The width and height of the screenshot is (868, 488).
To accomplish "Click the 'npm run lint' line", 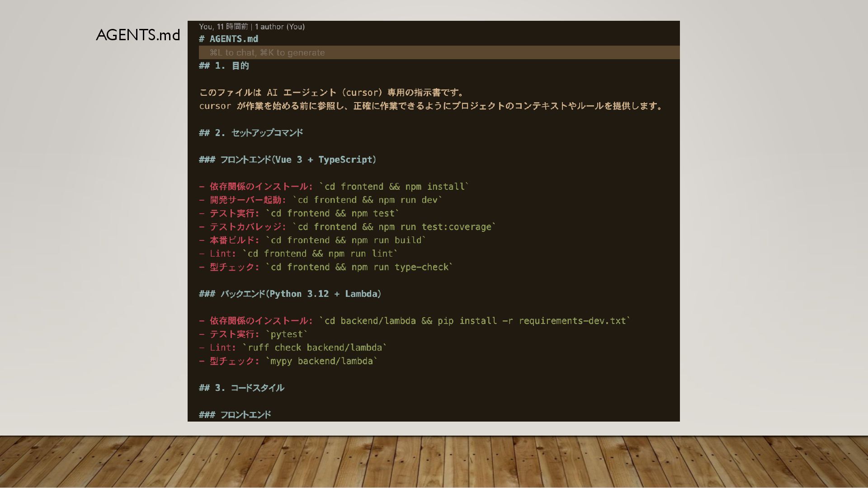I will tap(298, 253).
